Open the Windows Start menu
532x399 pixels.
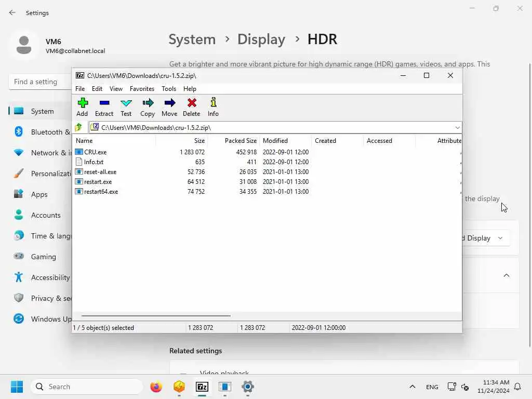click(x=17, y=387)
